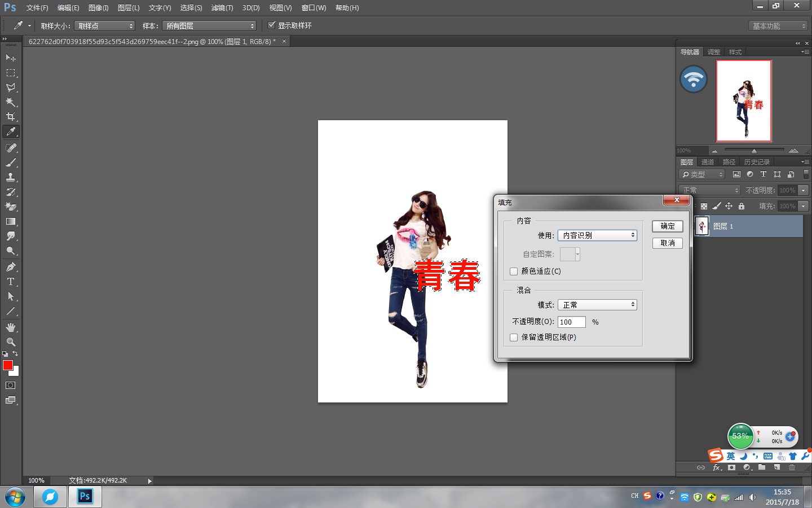Viewport: 812px width, 508px height.
Task: Open the 基本功能 workspace dropdown
Action: (779, 26)
